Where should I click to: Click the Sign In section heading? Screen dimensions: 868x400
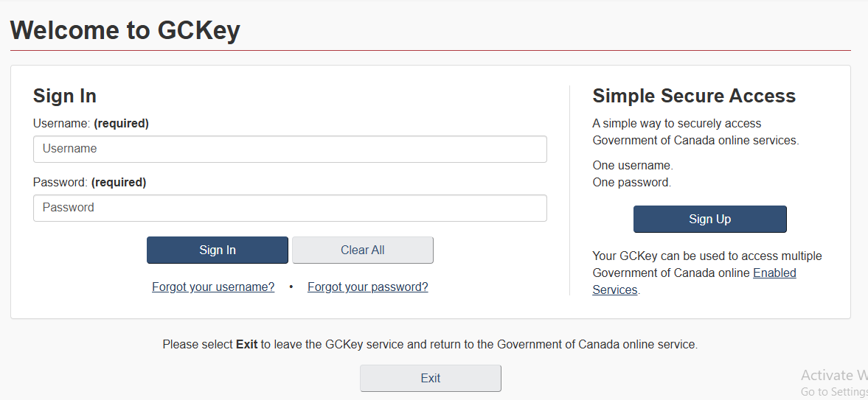click(x=65, y=97)
